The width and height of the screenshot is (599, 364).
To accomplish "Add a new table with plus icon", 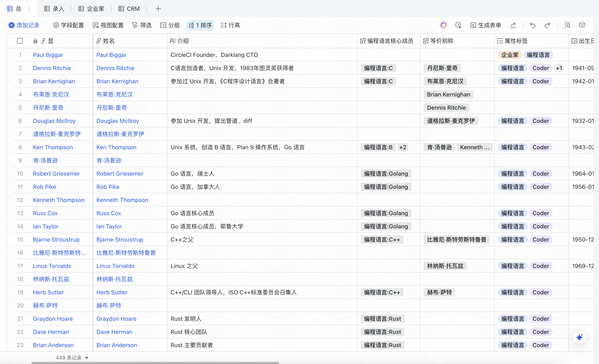I will tap(158, 9).
